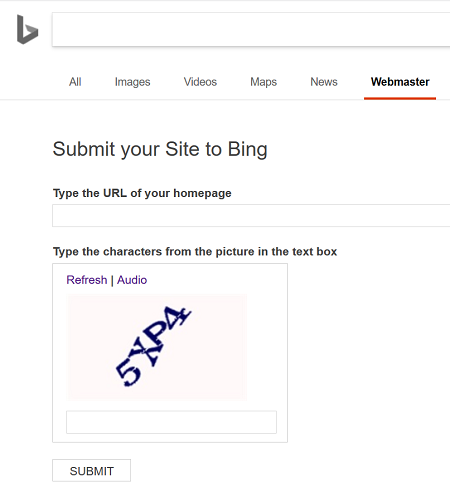
Task: Click the homepage URL input field
Action: 251,216
